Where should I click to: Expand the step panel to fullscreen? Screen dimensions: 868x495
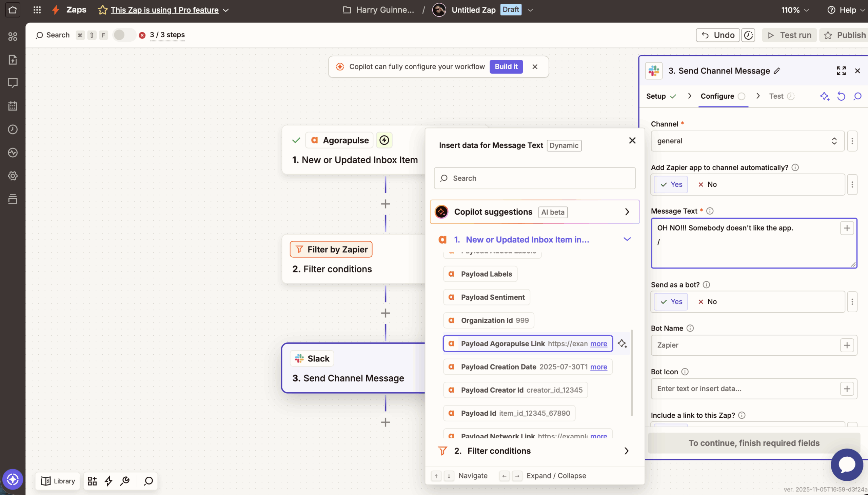click(x=841, y=71)
